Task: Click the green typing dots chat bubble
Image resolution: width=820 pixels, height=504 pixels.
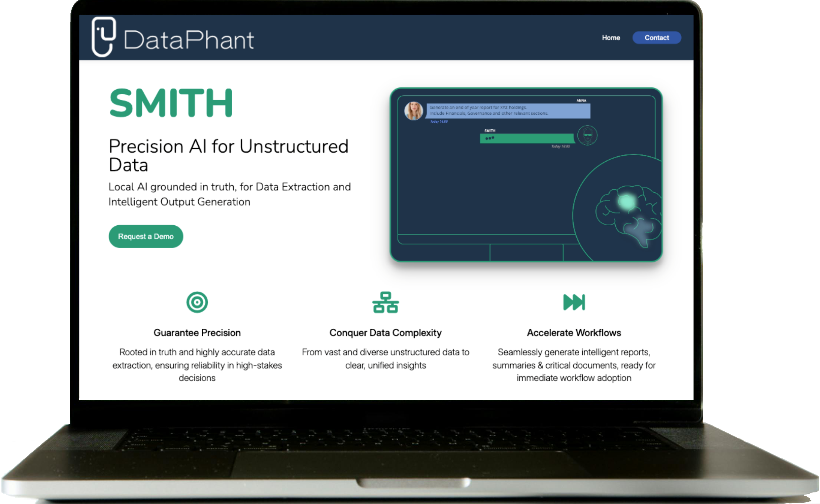Action: [x=527, y=139]
